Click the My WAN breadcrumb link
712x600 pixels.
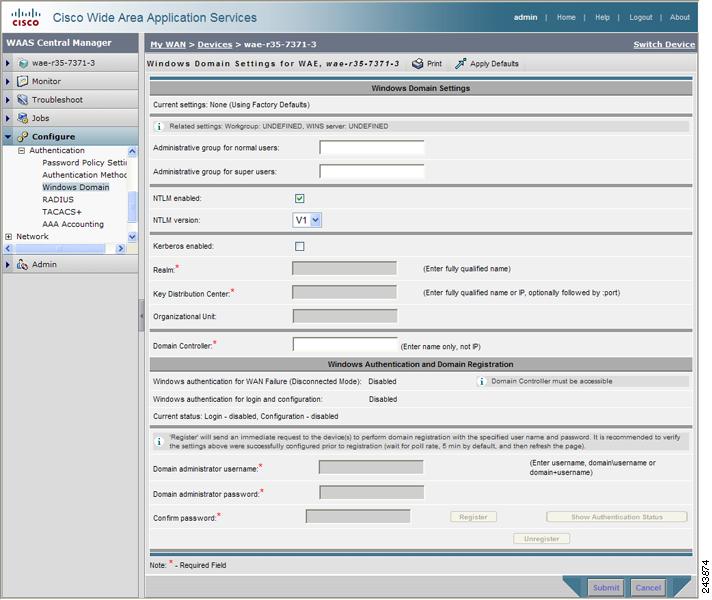point(168,45)
